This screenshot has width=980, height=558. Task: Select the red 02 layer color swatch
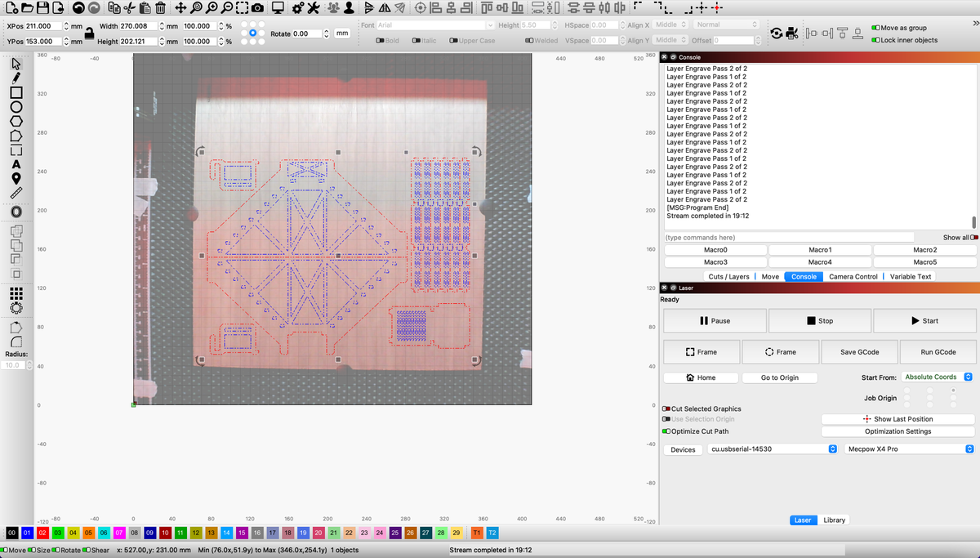click(42, 533)
